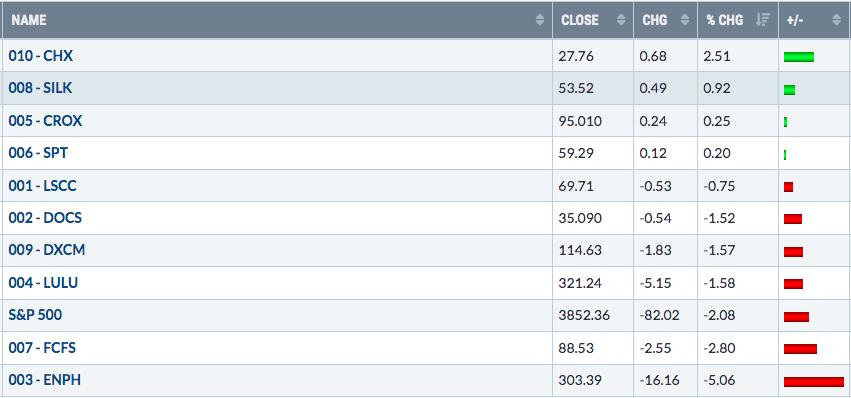Screen dimensions: 851x398
Task: Open the 008 - SILK link
Action: click(x=40, y=88)
